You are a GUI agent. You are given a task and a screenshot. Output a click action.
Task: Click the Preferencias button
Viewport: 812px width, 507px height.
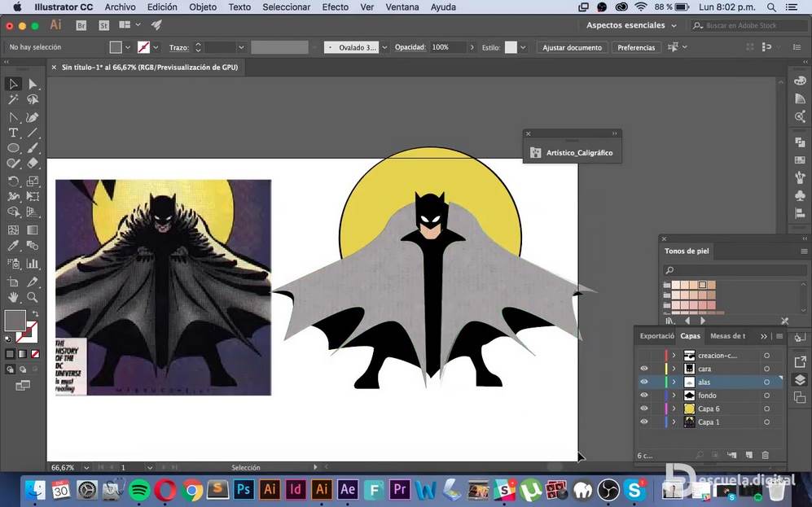636,47
